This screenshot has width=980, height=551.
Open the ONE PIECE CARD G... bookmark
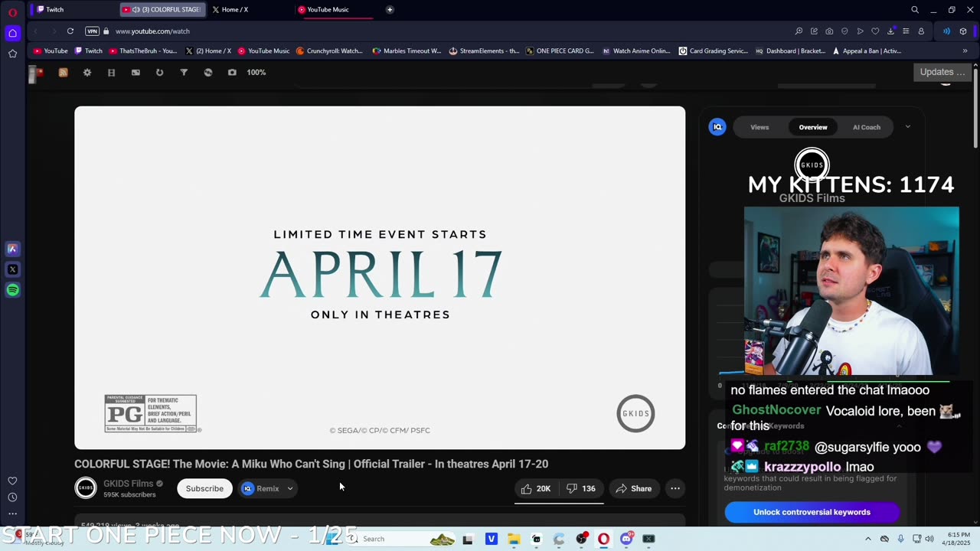tap(560, 51)
